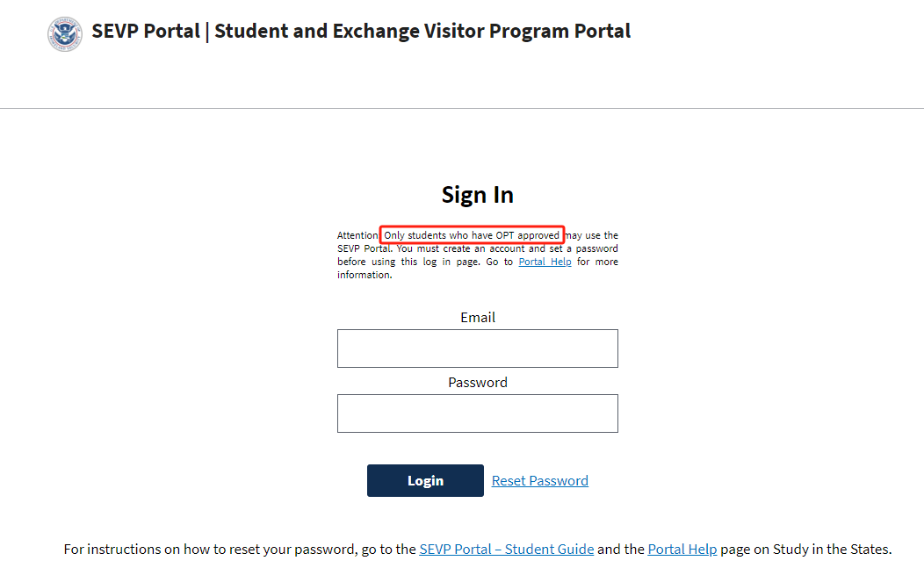Viewport: 924px width, 575px height.
Task: Click the Homeland Security seal logo
Action: 65,34
